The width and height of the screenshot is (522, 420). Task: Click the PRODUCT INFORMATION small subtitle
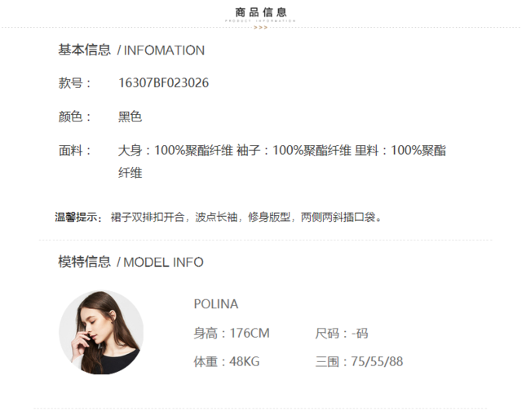coord(260,20)
